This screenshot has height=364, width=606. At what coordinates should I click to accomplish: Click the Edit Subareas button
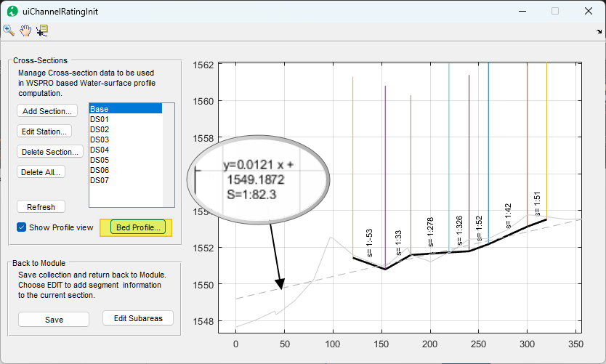pos(138,318)
